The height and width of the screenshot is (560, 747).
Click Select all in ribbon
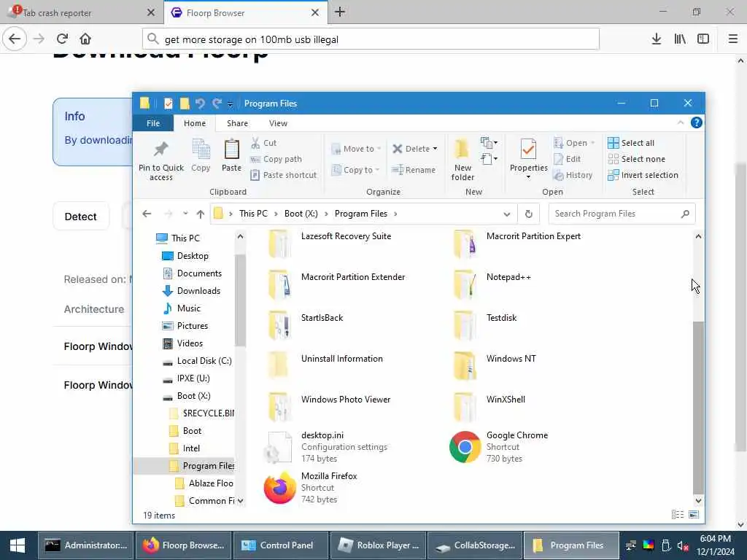coord(631,143)
